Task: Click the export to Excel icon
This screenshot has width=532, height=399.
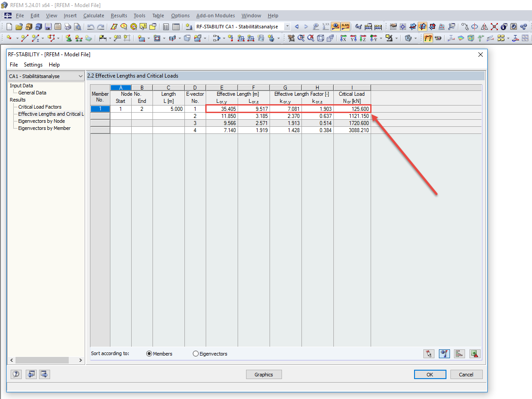Action: 475,354
